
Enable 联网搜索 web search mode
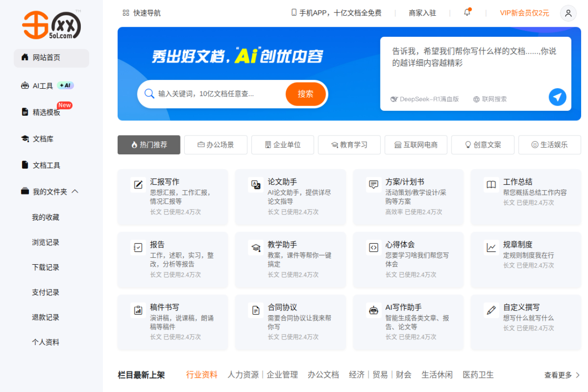coord(490,98)
